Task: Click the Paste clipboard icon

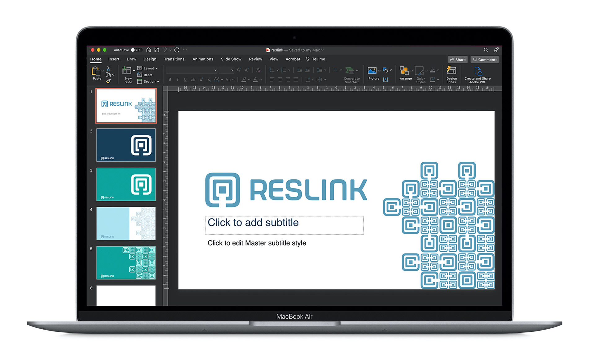Action: tap(95, 71)
